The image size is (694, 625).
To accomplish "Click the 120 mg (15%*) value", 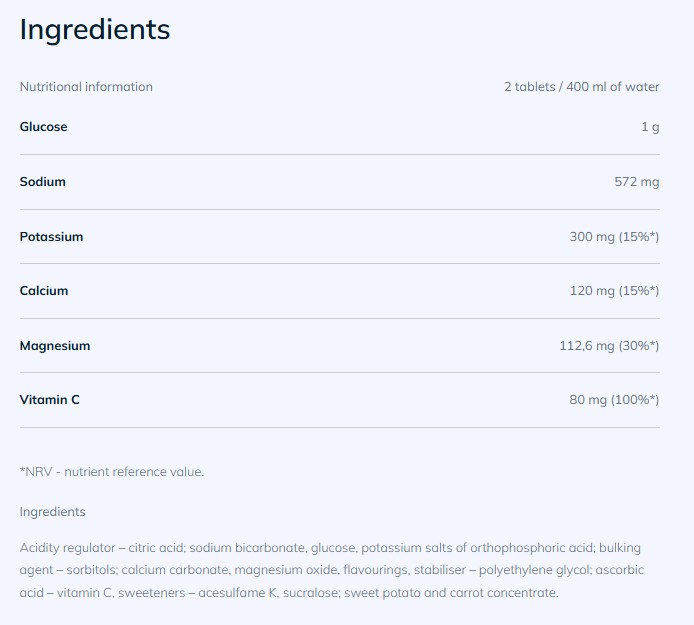I will [x=614, y=291].
